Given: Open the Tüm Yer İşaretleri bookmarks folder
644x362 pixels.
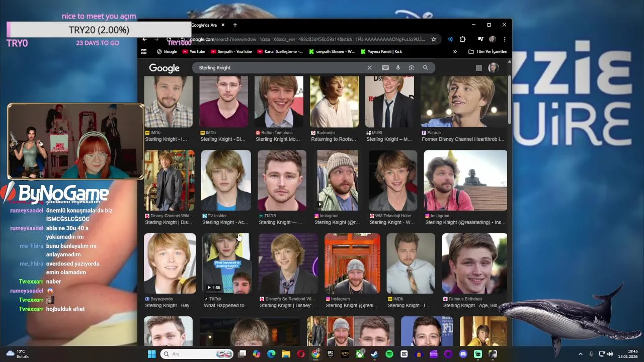Looking at the screenshot, I should tap(488, 51).
